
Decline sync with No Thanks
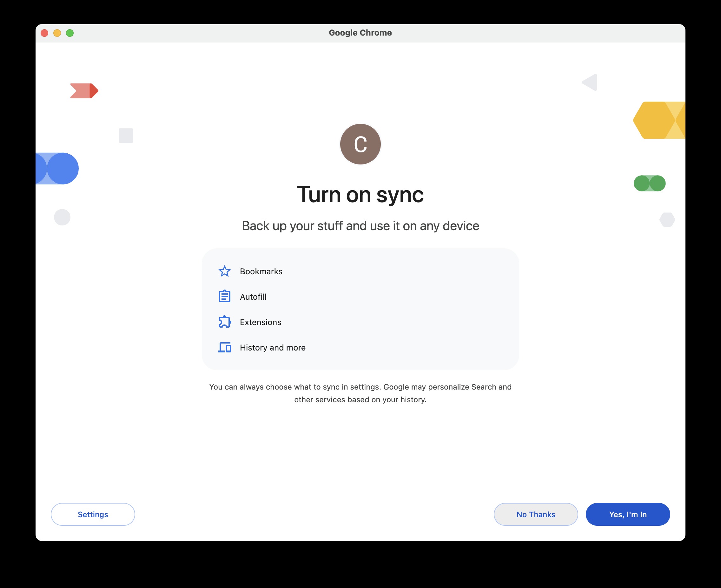pos(535,514)
